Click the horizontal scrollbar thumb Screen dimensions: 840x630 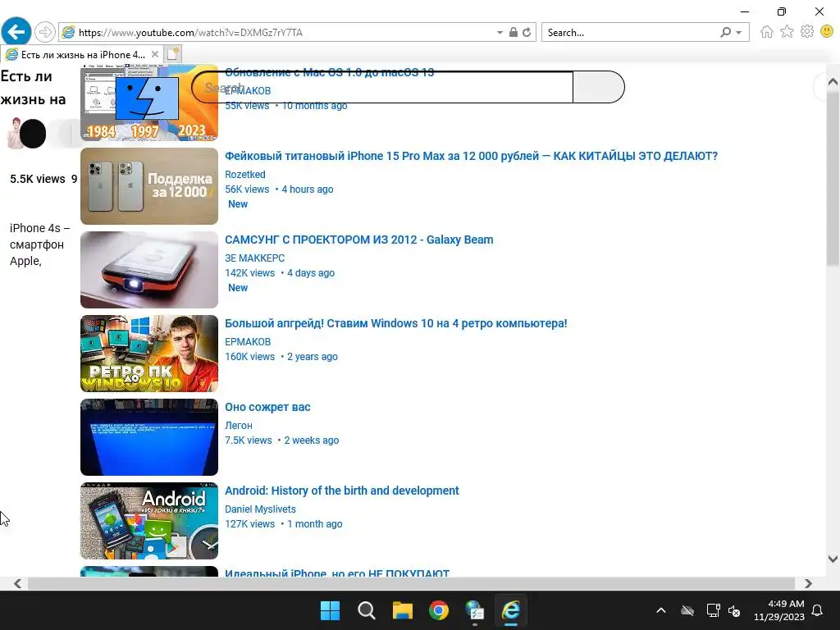coord(411,583)
